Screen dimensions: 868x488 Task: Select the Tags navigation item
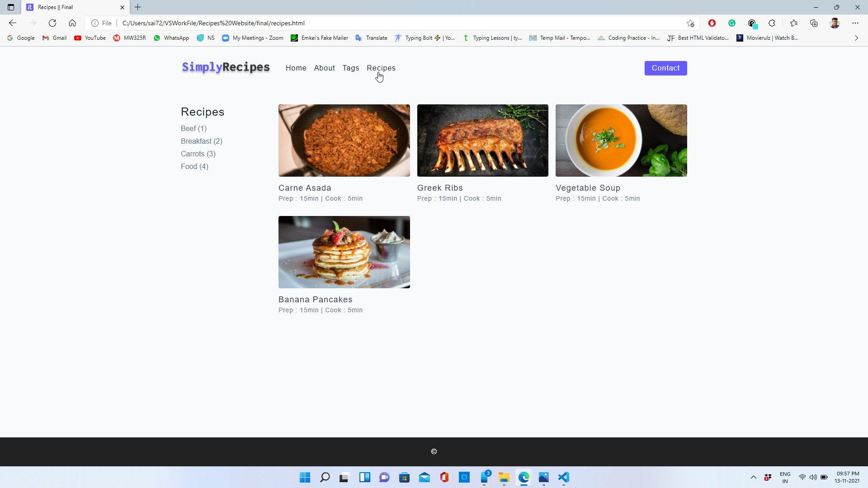pos(351,68)
